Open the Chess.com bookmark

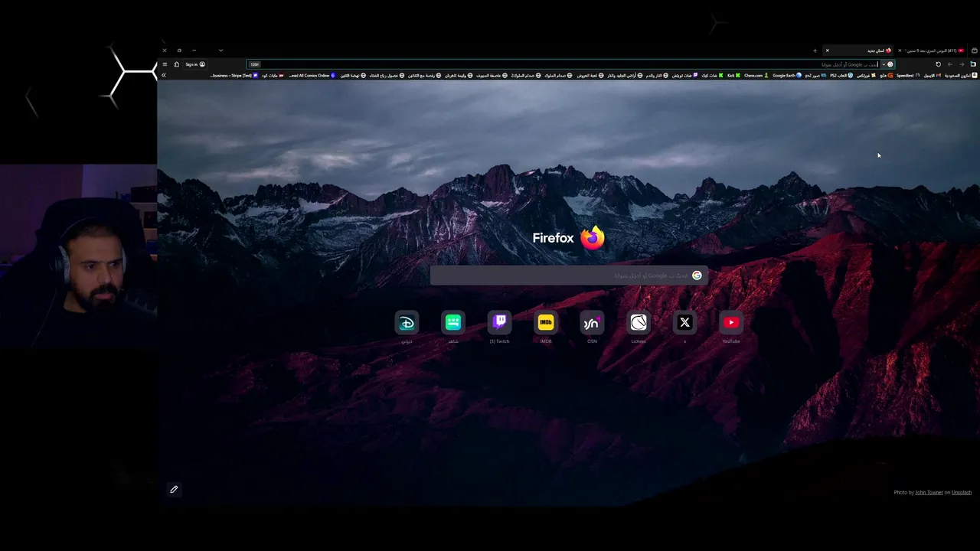coord(756,76)
